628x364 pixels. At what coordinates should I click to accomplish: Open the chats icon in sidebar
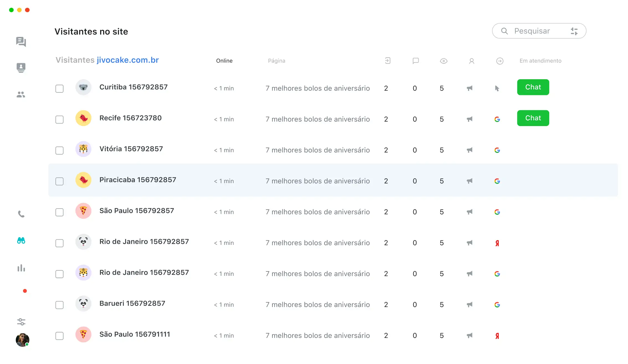21,42
